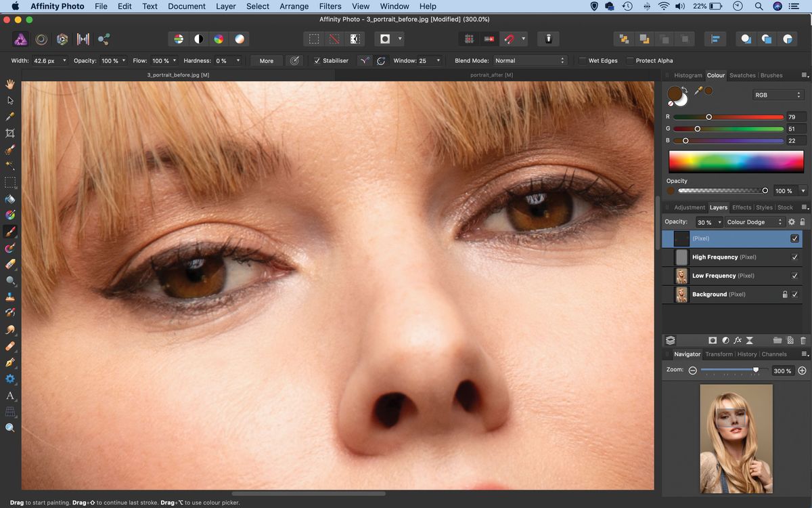Click the new layer mask icon

[x=713, y=340]
